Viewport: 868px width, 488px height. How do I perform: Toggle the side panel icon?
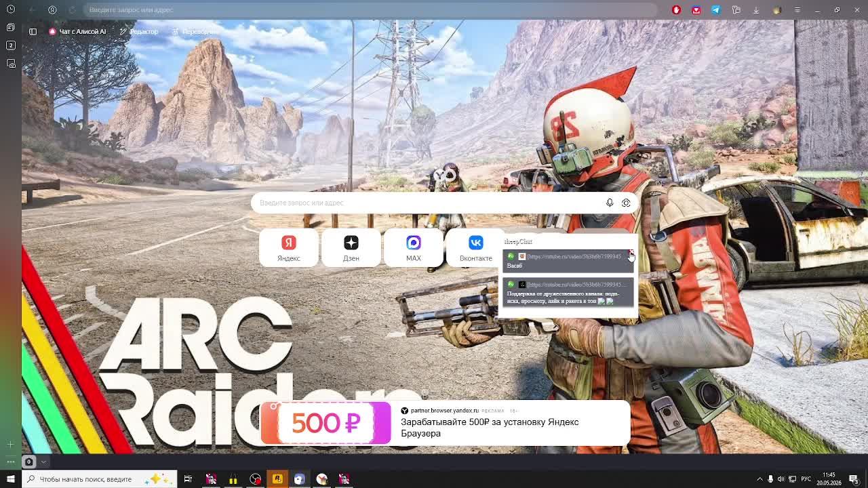(x=33, y=31)
